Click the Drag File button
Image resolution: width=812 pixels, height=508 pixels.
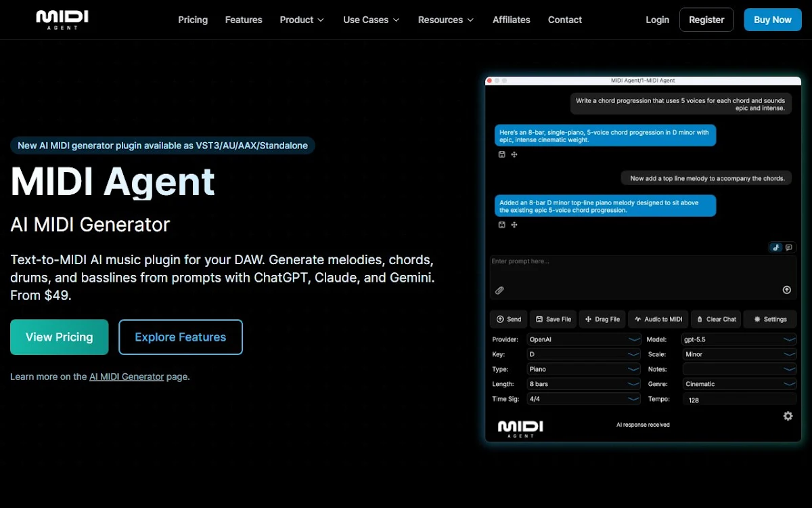pyautogui.click(x=602, y=319)
